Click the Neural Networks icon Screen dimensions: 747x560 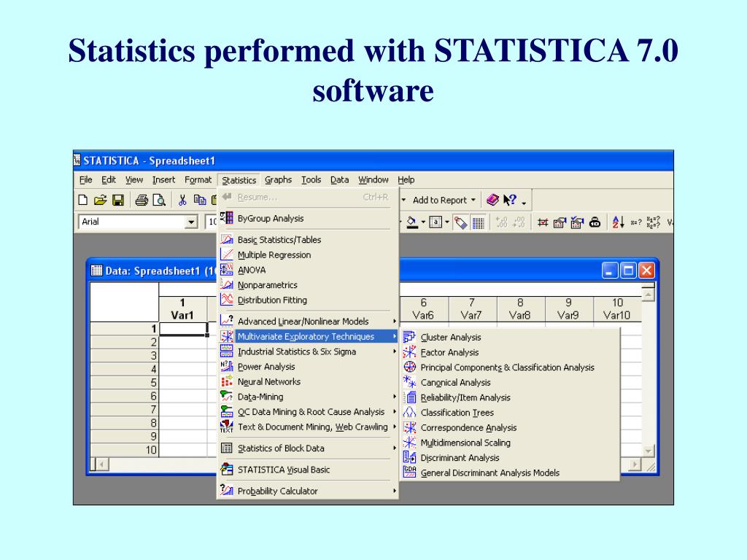(227, 381)
